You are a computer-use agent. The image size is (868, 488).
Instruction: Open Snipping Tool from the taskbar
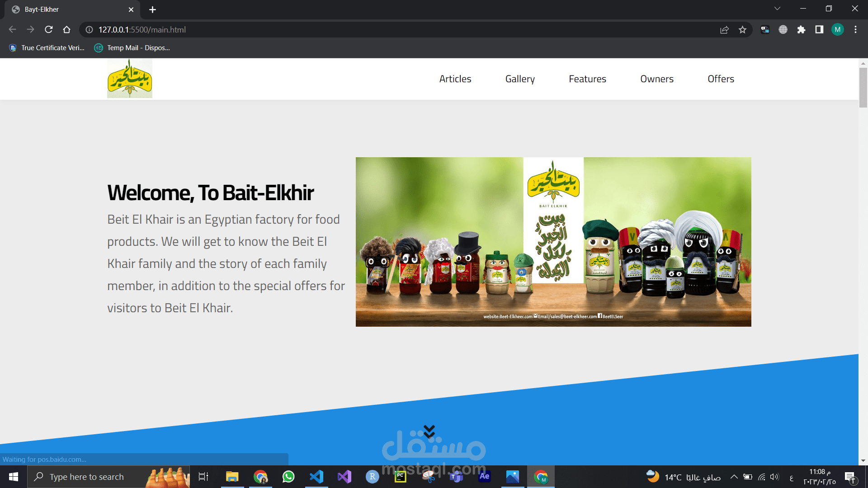(x=429, y=477)
